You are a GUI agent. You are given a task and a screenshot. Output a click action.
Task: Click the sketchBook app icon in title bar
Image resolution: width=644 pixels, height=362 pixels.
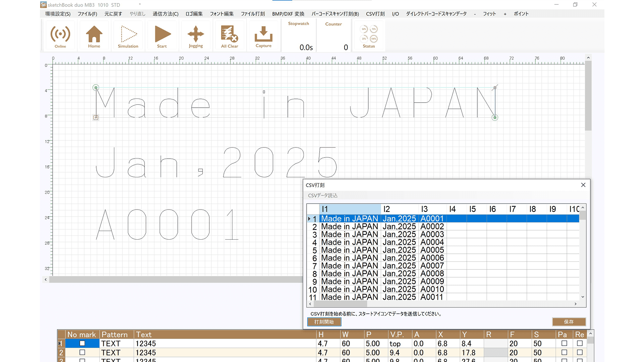click(43, 5)
